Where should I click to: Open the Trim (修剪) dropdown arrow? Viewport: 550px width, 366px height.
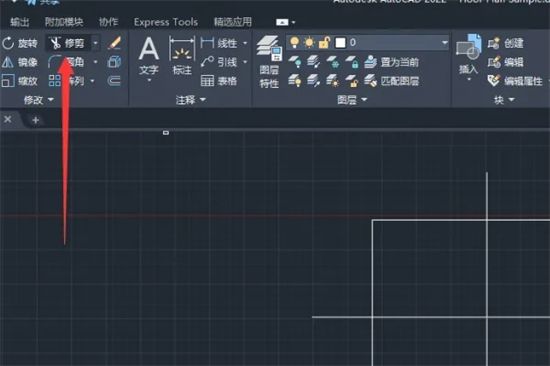[95, 43]
